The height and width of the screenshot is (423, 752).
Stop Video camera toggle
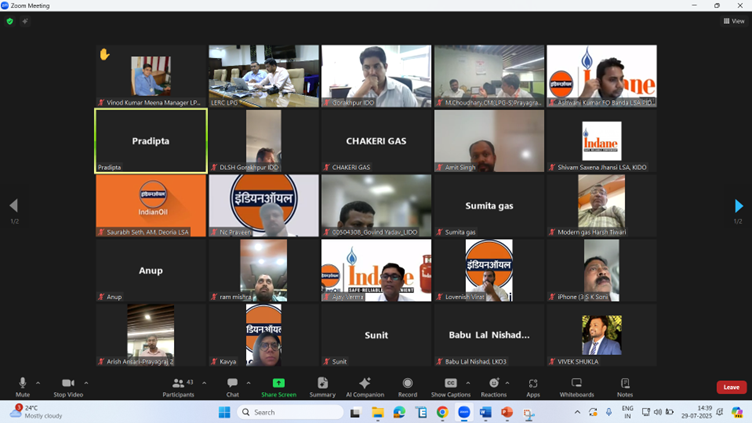tap(68, 385)
